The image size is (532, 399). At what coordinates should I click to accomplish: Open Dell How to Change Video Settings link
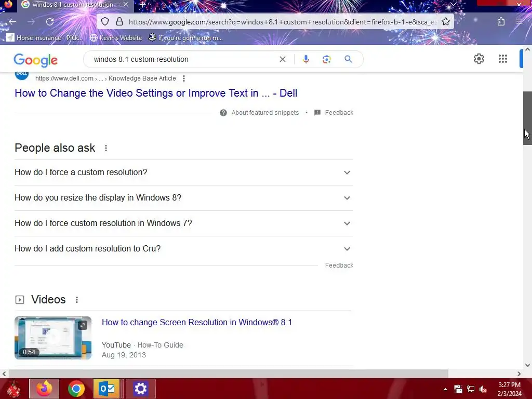156,93
